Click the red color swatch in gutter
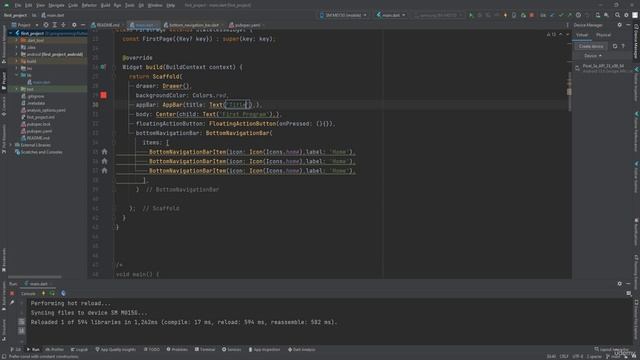The height and width of the screenshot is (360, 640). (x=104, y=95)
